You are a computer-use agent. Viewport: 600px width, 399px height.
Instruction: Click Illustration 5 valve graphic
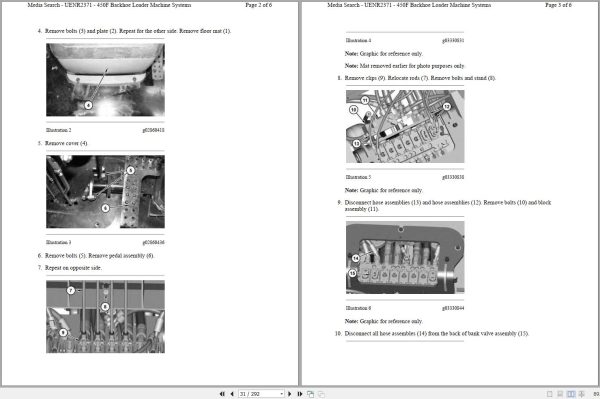405,127
